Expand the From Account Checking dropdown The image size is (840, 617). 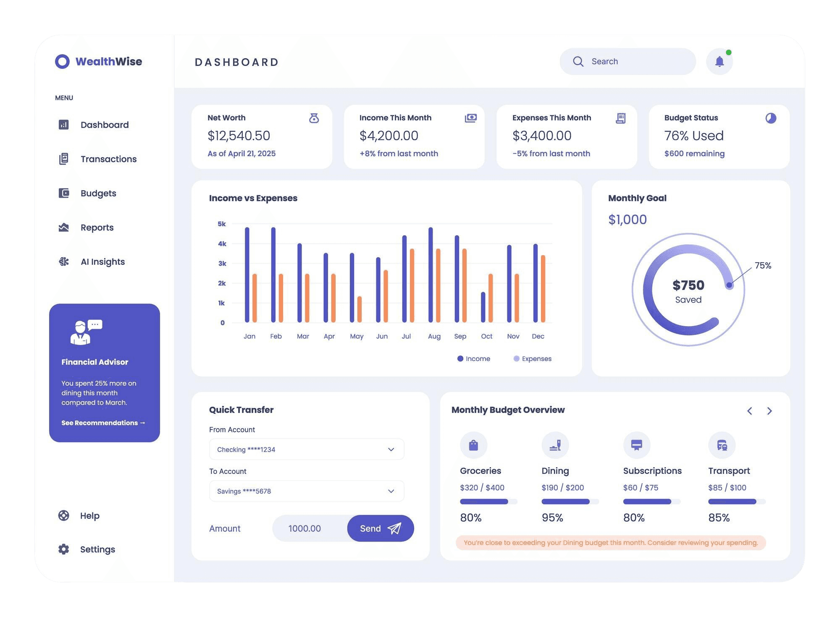pos(307,450)
